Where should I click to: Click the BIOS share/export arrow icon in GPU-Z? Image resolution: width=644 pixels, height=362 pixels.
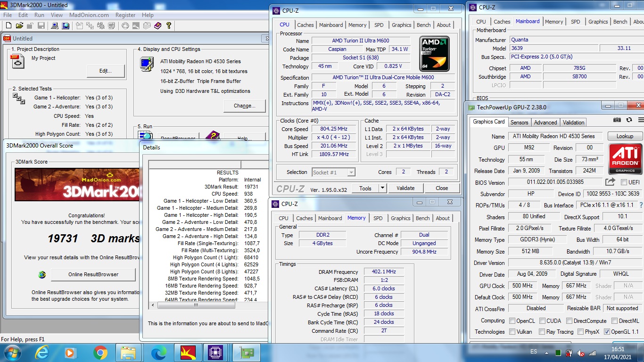tap(611, 182)
